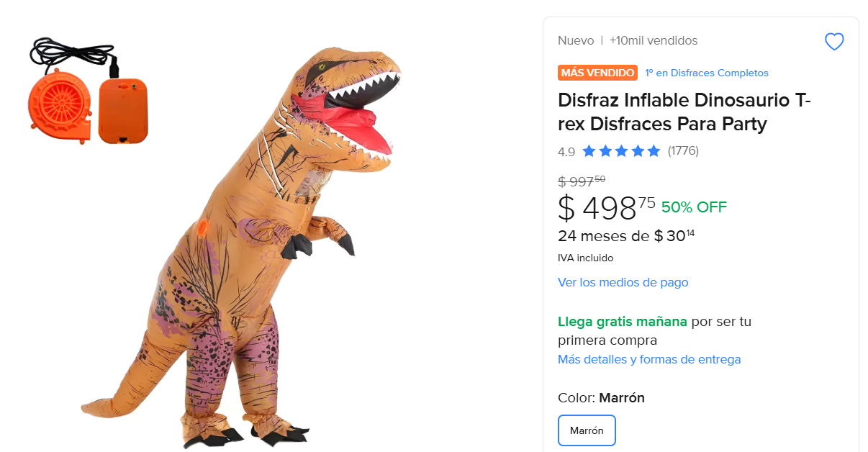Select the Marrón color option
The image size is (868, 452).
point(586,430)
